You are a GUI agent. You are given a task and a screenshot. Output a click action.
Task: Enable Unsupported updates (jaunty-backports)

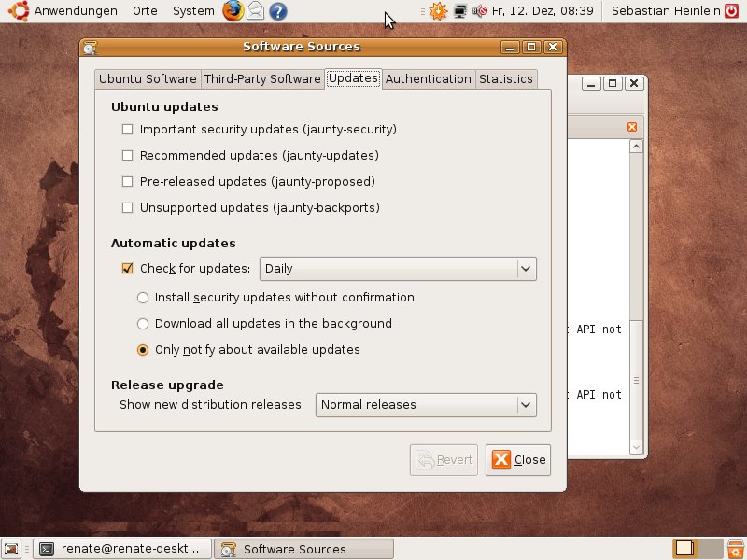coord(127,207)
